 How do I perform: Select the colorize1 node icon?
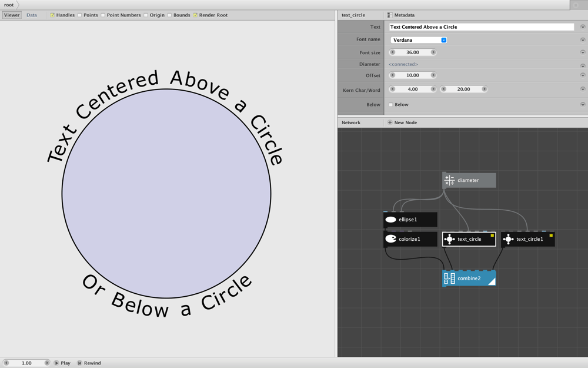coord(391,239)
